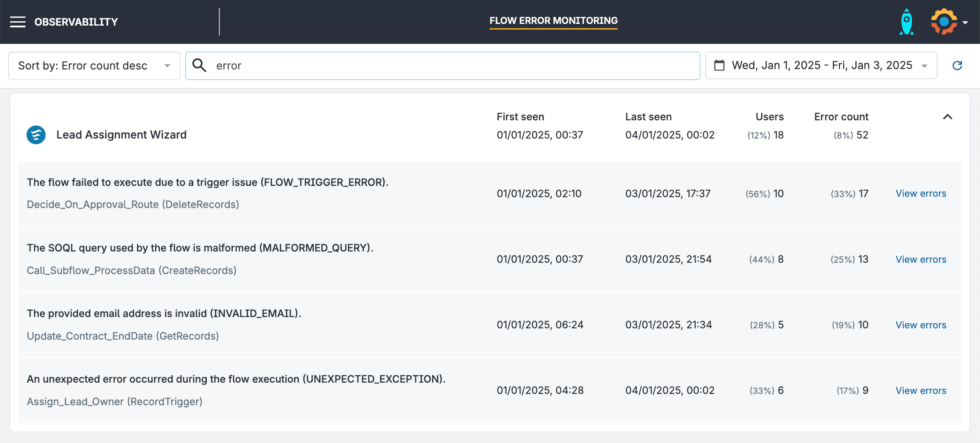Viewport: 980px width, 443px height.
Task: Open the hamburger navigation menu
Action: point(18,22)
